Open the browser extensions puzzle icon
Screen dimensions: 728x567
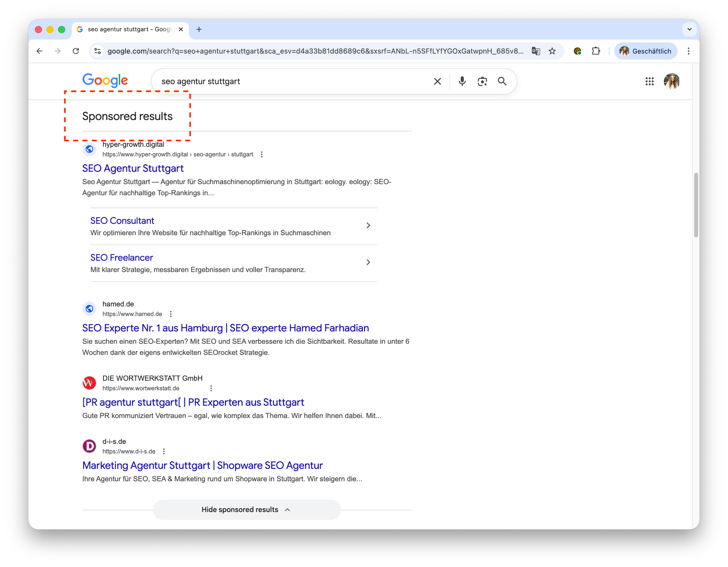point(596,51)
